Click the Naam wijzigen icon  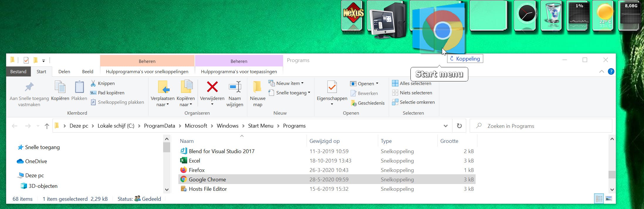pyautogui.click(x=235, y=87)
